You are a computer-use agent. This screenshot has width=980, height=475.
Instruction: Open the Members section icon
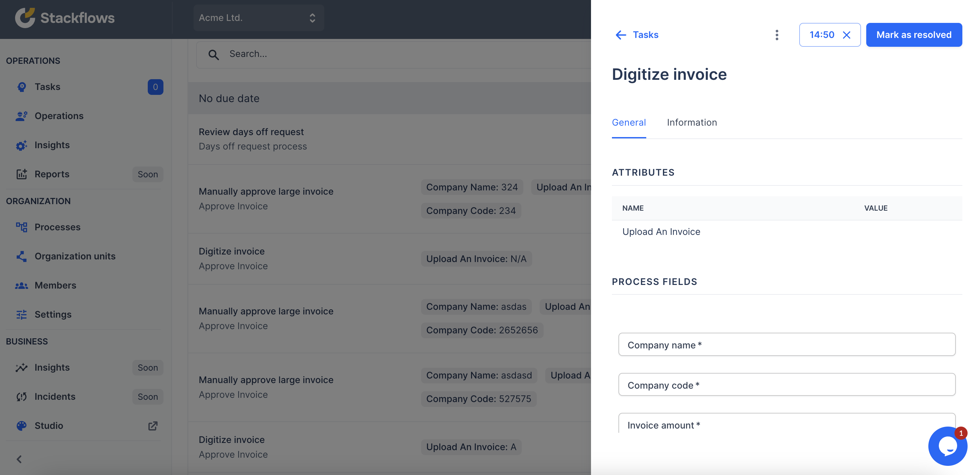click(x=21, y=285)
